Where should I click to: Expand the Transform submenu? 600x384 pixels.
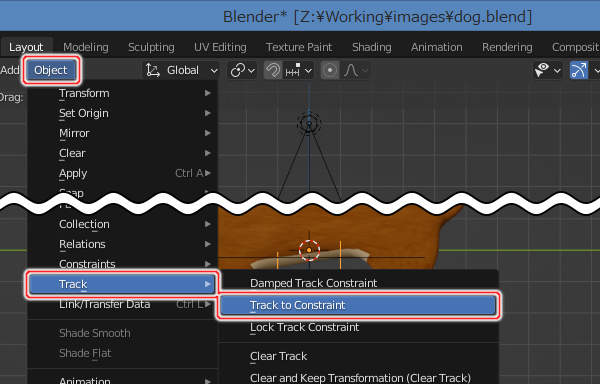122,93
